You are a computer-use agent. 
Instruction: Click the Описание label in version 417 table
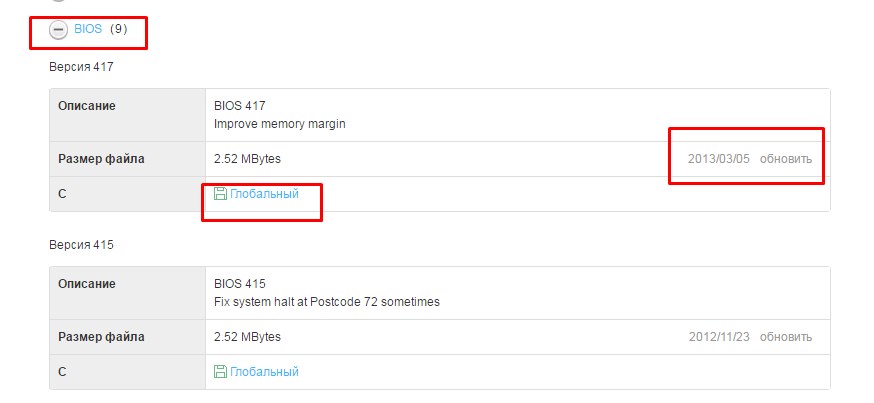87,105
